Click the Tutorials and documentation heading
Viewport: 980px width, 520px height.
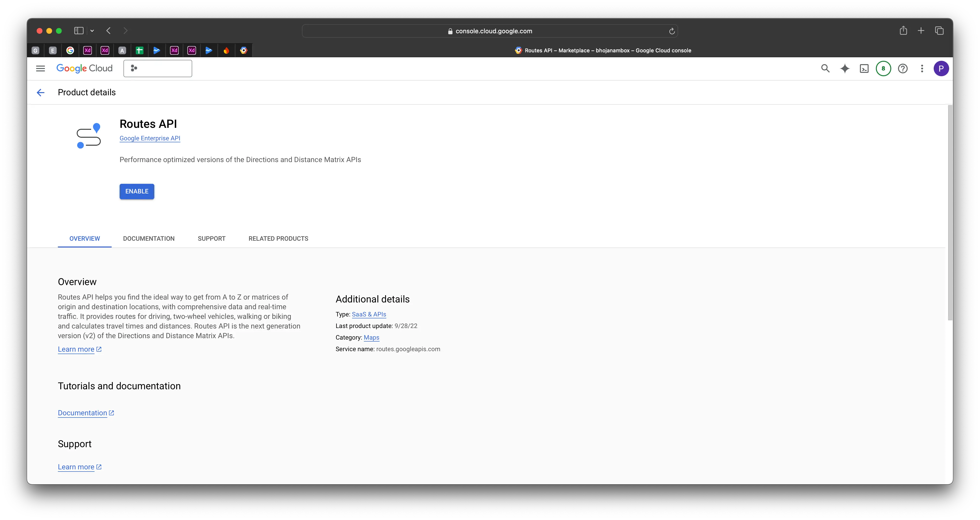[x=119, y=386]
